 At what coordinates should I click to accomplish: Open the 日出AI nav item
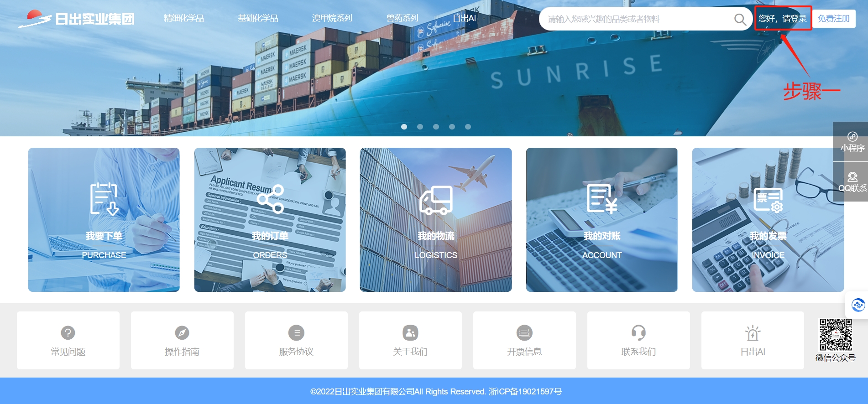464,18
